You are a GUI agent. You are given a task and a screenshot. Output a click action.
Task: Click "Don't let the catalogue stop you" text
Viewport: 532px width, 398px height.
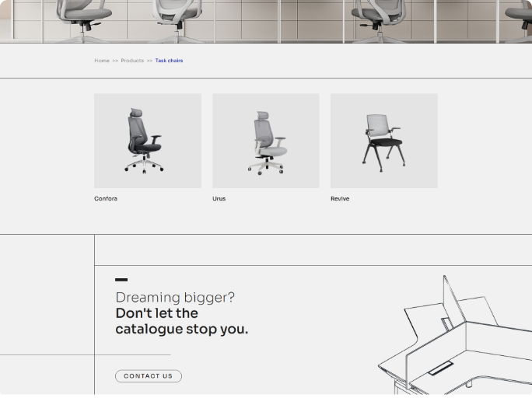point(181,321)
